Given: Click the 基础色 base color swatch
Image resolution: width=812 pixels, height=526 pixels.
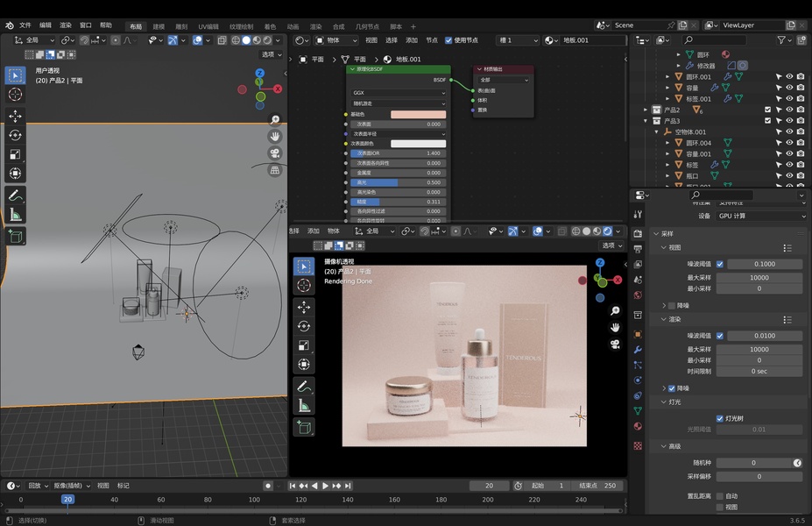Looking at the screenshot, I should coord(418,114).
